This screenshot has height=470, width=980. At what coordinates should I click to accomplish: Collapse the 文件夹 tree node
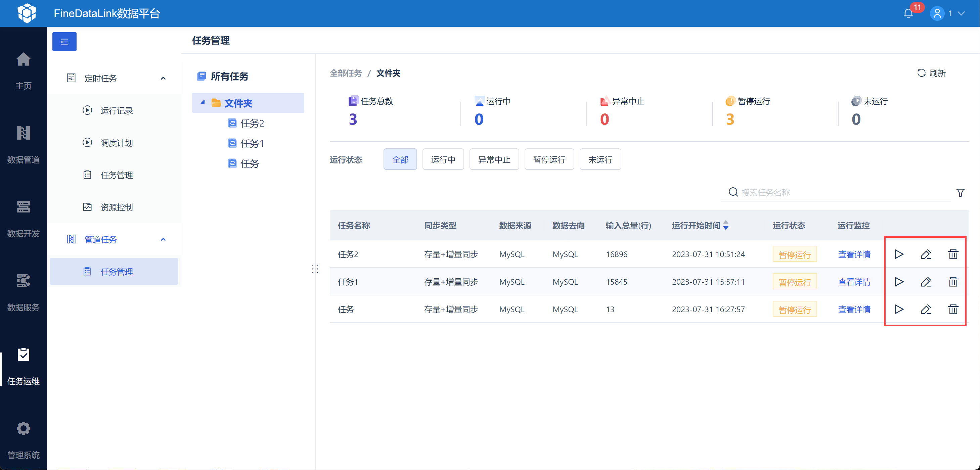click(203, 102)
